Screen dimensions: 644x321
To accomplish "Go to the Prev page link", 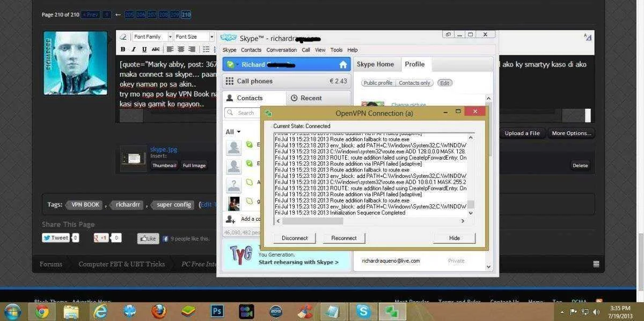I will [91, 14].
